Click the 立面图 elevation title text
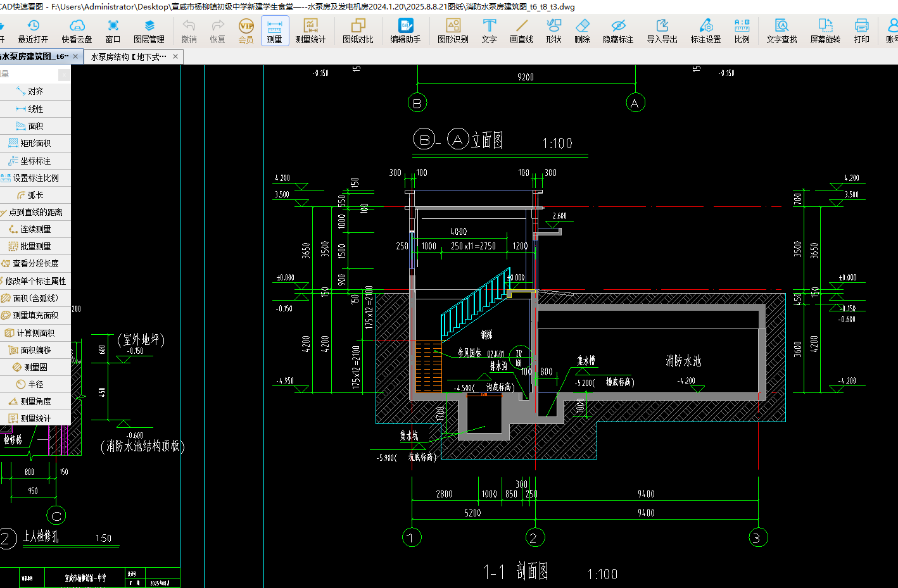This screenshot has height=588, width=898. 487,140
